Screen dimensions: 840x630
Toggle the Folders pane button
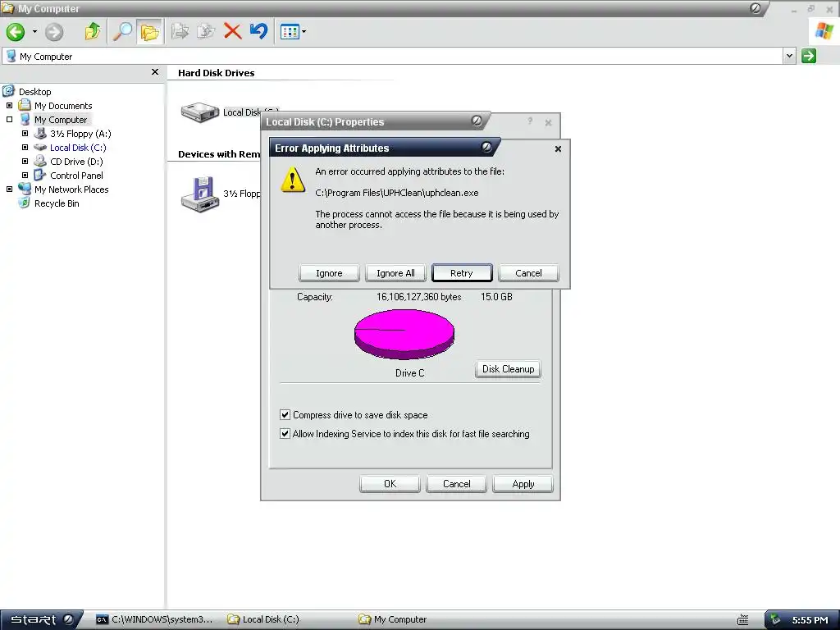pos(149,32)
